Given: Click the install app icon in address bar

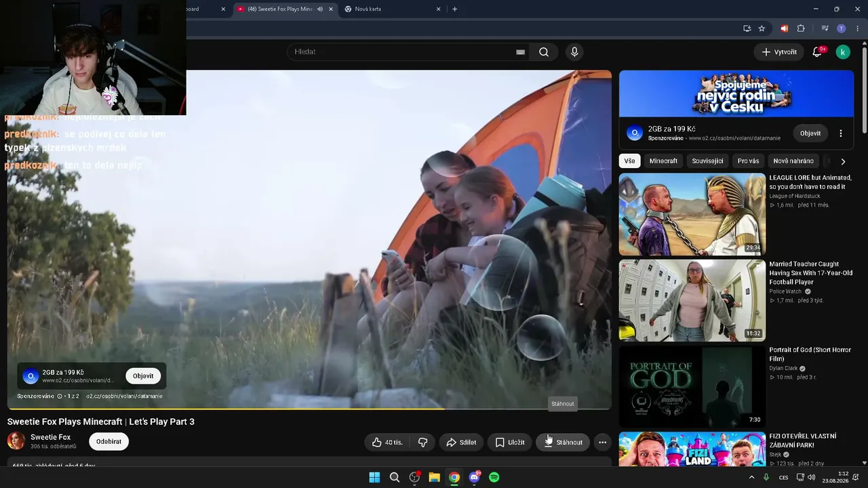Looking at the screenshot, I should tap(747, 28).
